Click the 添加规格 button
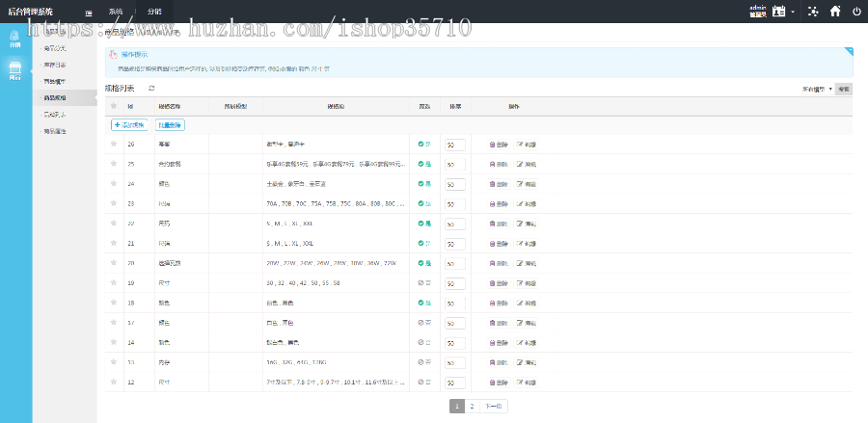This screenshot has width=868, height=423. (130, 125)
